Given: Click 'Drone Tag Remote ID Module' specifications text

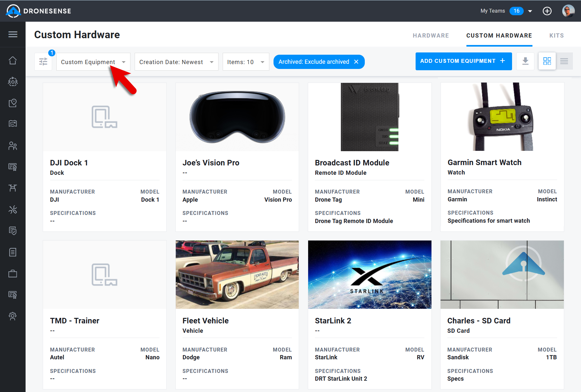Looking at the screenshot, I should tap(354, 221).
